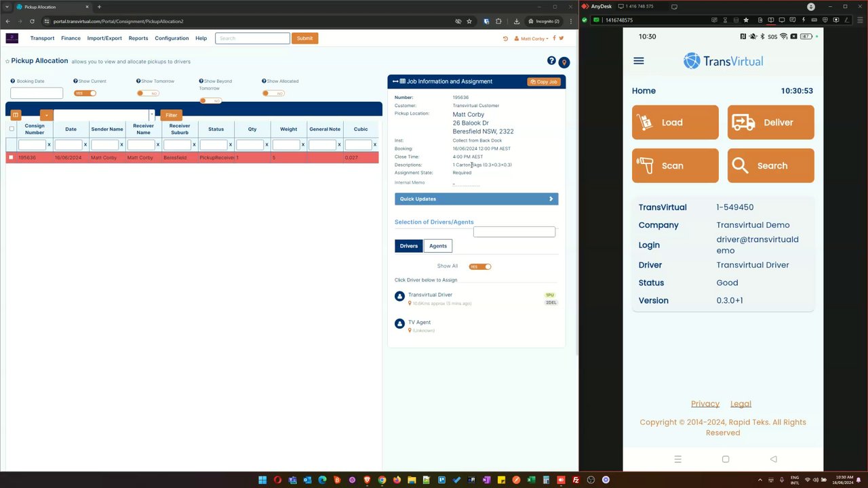Open the Transport menu

coord(42,38)
